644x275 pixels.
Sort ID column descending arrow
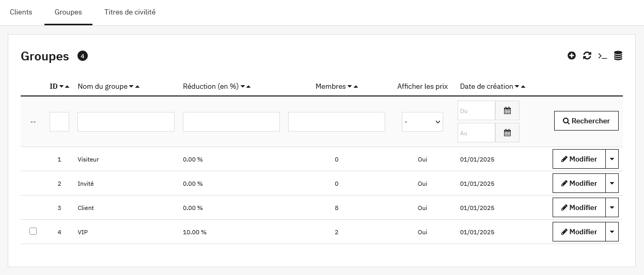[x=61, y=87]
